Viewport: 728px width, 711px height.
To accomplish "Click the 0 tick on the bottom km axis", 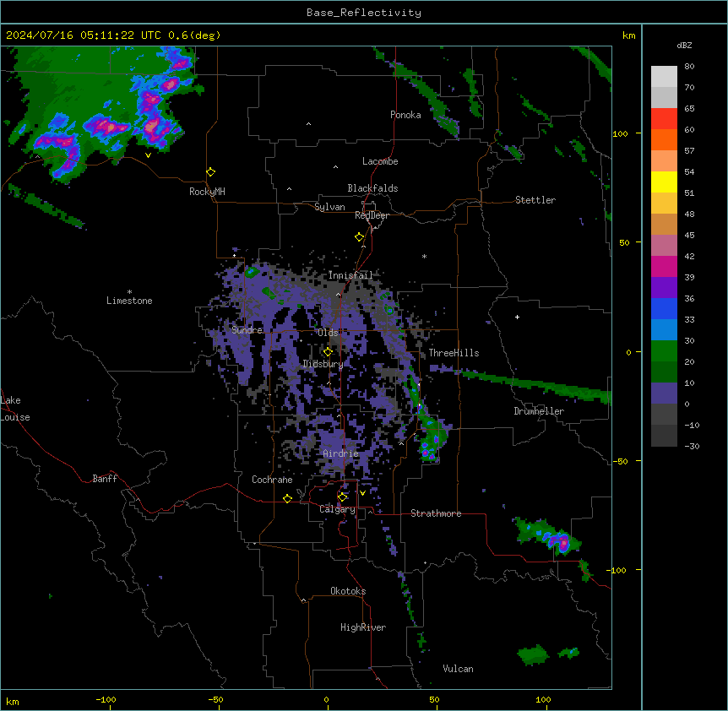I will pos(326,699).
